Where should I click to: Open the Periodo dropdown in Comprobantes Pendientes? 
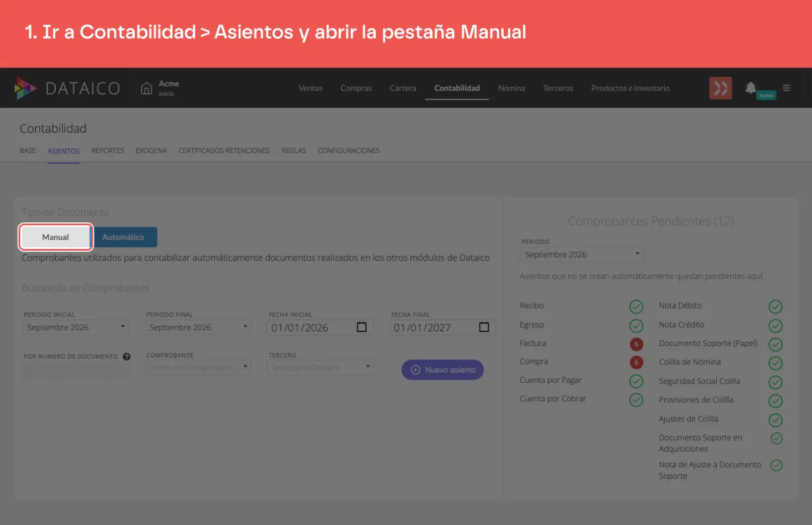(581, 255)
